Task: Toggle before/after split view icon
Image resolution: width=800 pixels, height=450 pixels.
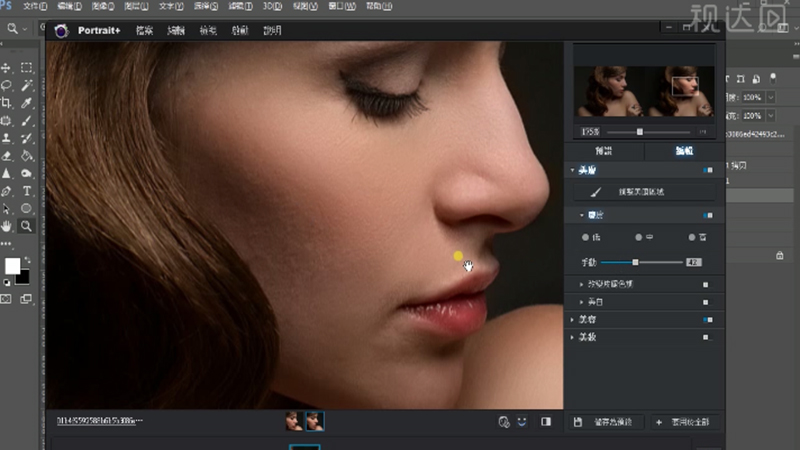Action: (x=546, y=421)
